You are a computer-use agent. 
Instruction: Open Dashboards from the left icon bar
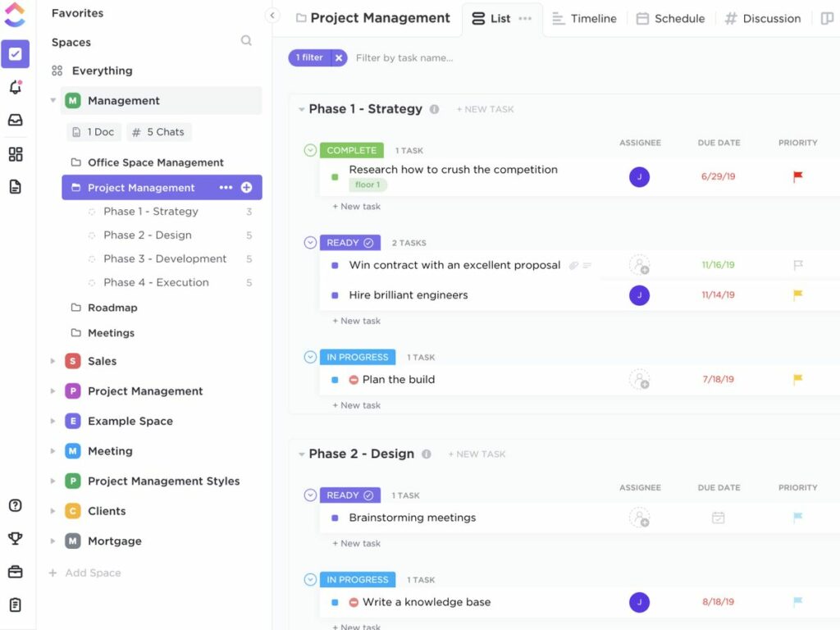[16, 153]
